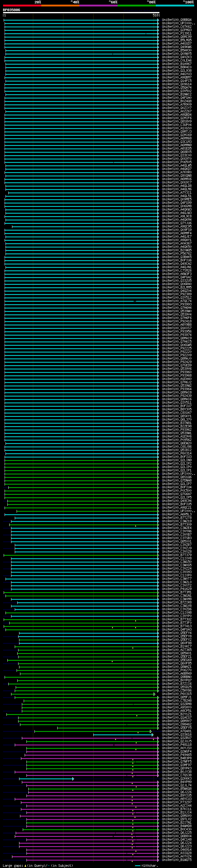Click the yellow gap marker on the B7T3U2 row
Viewport: 197px width, 868px height.
(x=136, y=620)
